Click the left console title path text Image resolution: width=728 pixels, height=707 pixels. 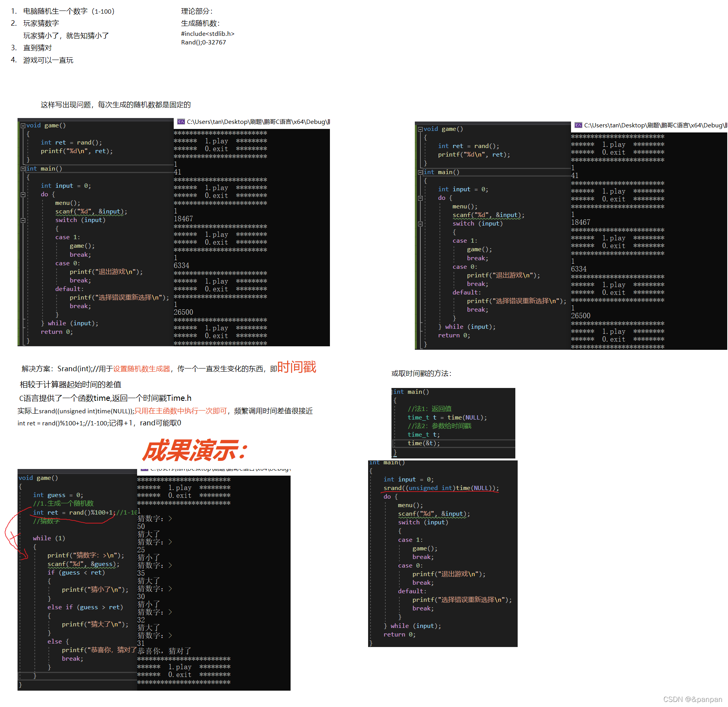258,122
